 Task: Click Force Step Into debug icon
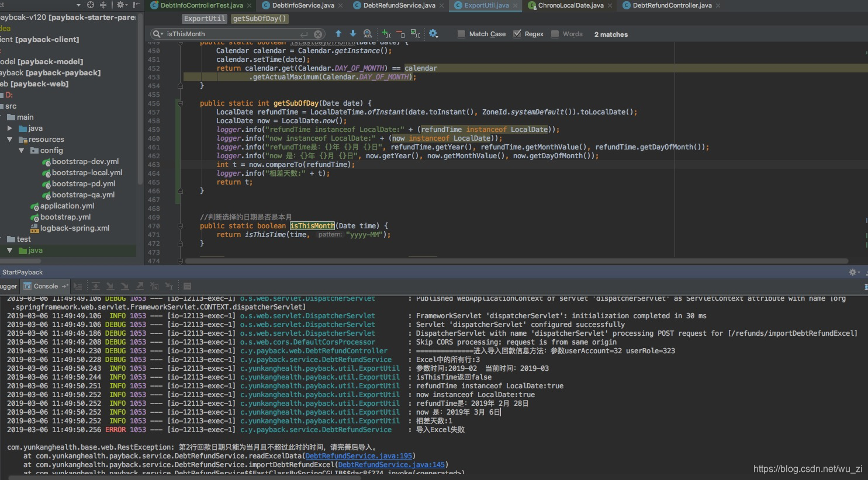[x=125, y=286]
